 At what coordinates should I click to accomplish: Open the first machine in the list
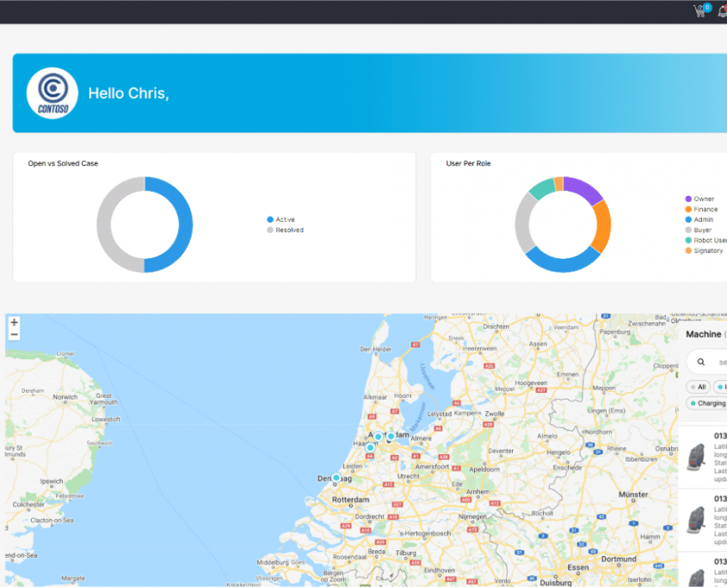[703, 454]
